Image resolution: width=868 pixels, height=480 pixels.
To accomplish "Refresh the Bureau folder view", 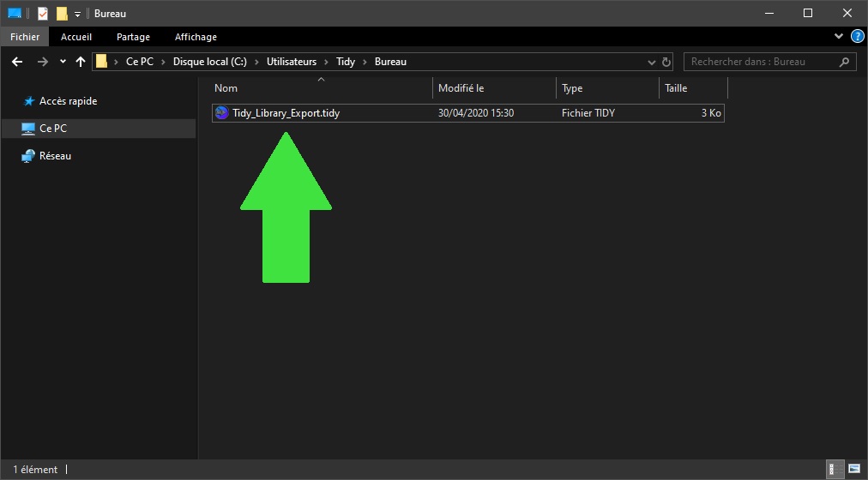I will pyautogui.click(x=666, y=62).
